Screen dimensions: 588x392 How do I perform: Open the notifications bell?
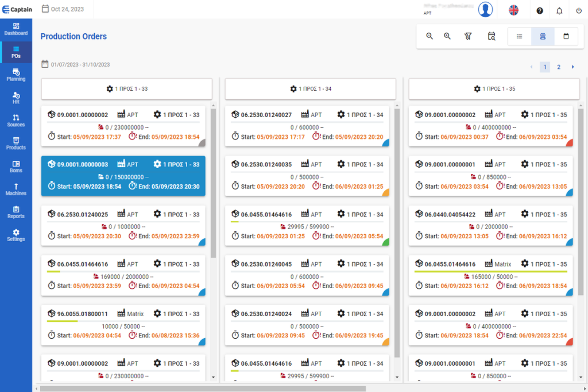point(559,10)
